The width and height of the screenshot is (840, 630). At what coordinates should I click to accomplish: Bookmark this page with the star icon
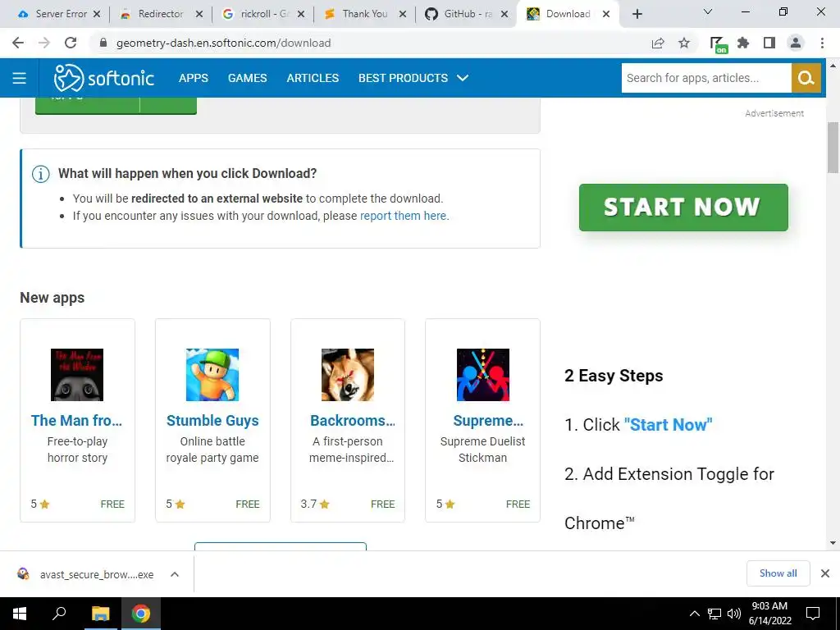click(x=684, y=43)
